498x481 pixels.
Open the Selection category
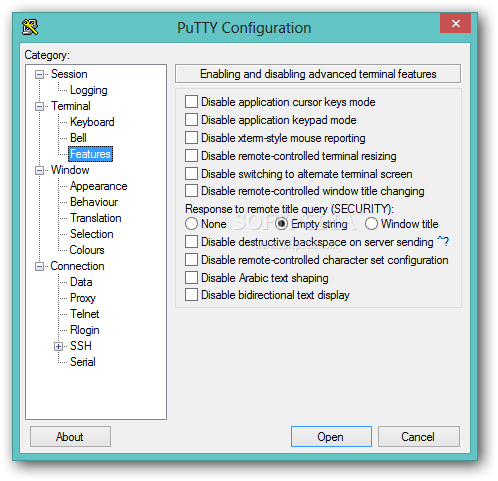[92, 234]
